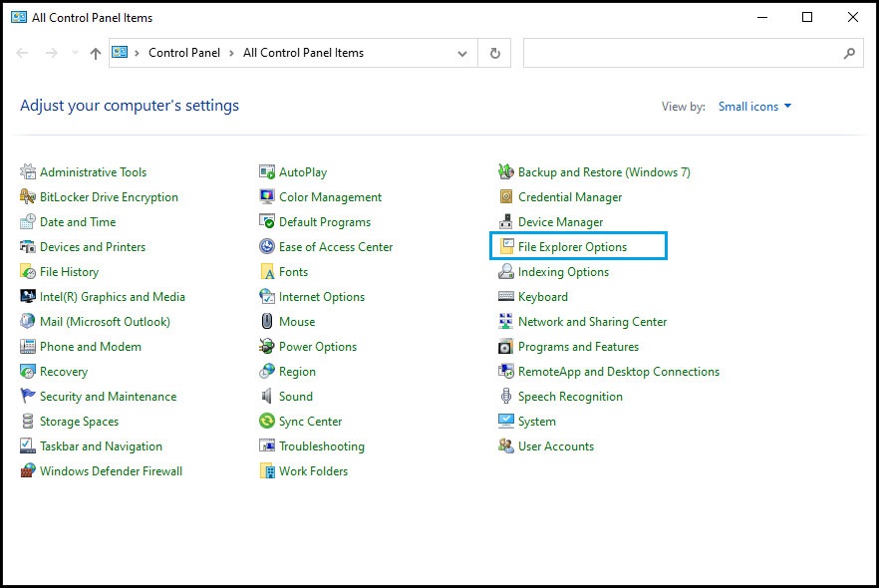Click the Fonts icon
This screenshot has width=879, height=588.
coord(267,272)
